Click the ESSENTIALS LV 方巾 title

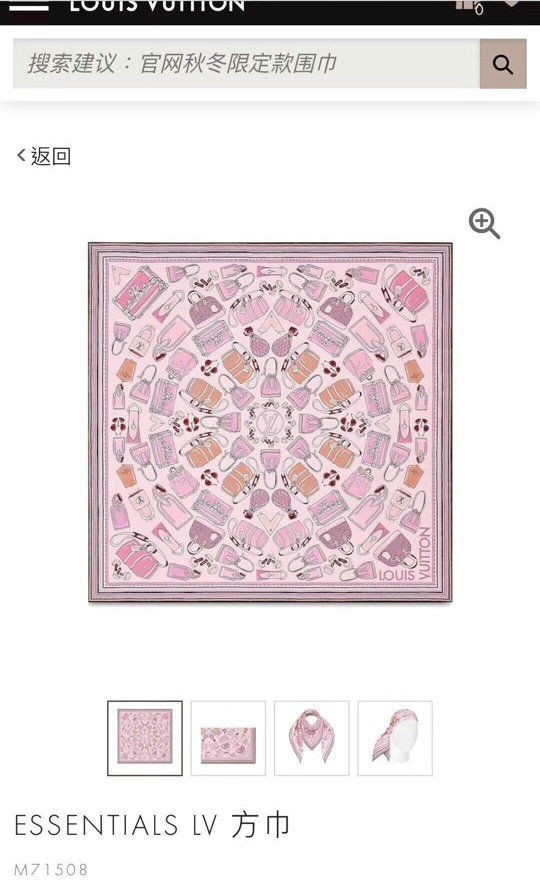[152, 825]
